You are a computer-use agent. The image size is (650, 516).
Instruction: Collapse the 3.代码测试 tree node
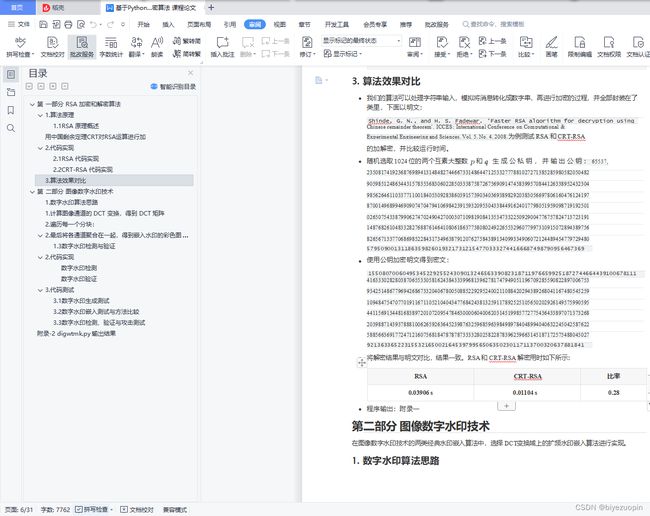click(40, 290)
